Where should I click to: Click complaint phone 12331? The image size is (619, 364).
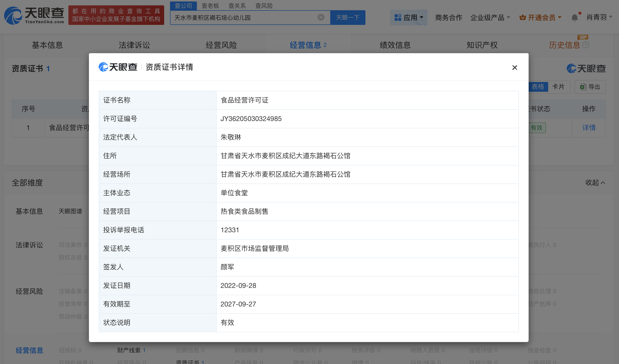pyautogui.click(x=229, y=230)
